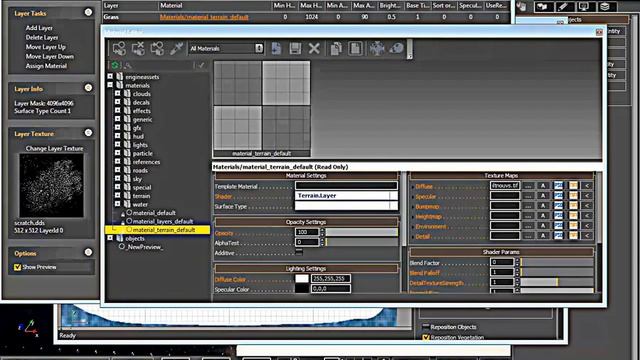Select the material picker eyedropper tool
This screenshot has width=640, height=360.
click(176, 49)
